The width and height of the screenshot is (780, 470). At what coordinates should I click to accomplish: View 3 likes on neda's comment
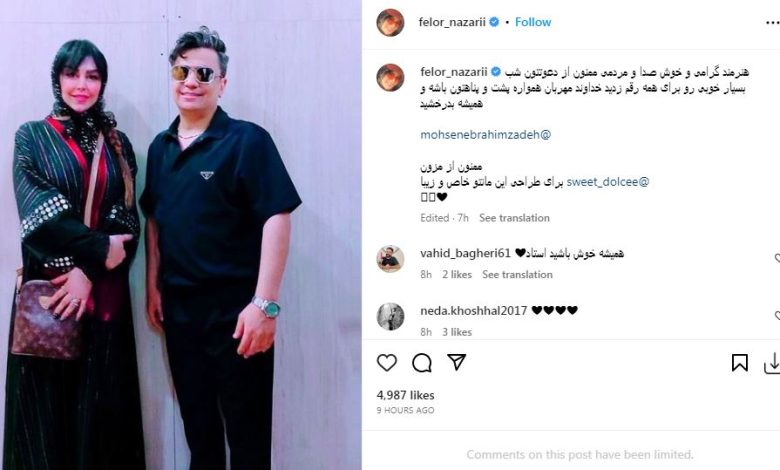(x=457, y=332)
